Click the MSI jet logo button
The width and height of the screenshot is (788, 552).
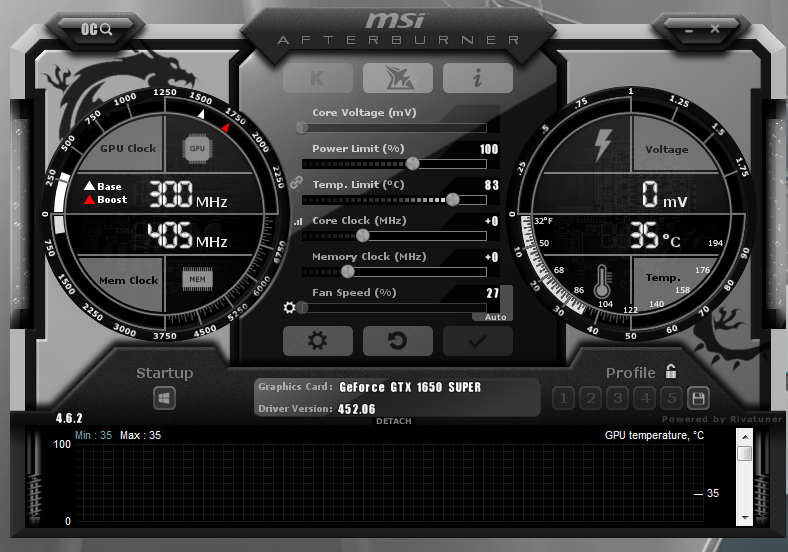click(x=398, y=78)
